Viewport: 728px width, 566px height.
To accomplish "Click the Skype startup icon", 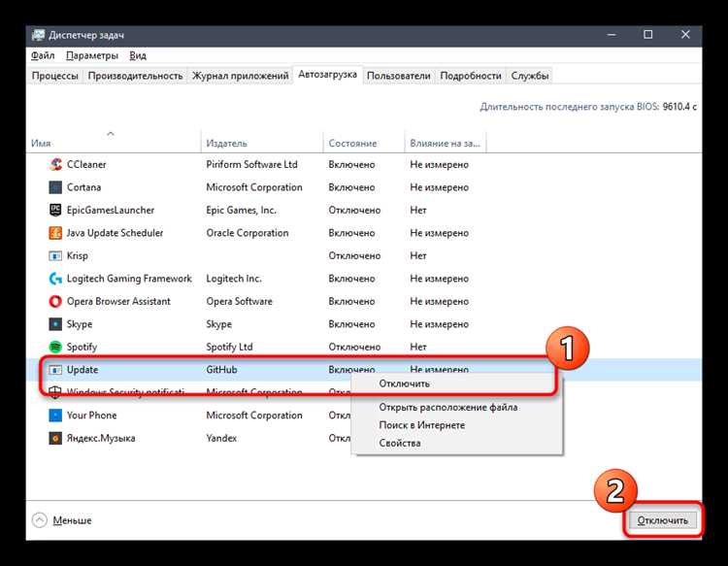I will [55, 323].
